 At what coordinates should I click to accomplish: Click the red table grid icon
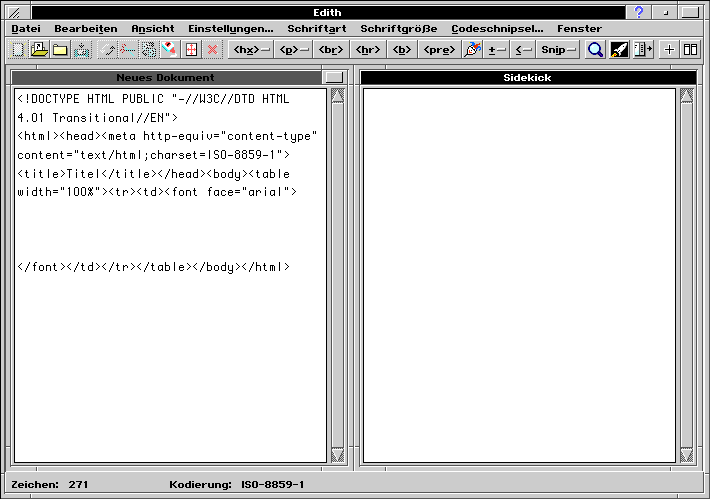click(191, 49)
